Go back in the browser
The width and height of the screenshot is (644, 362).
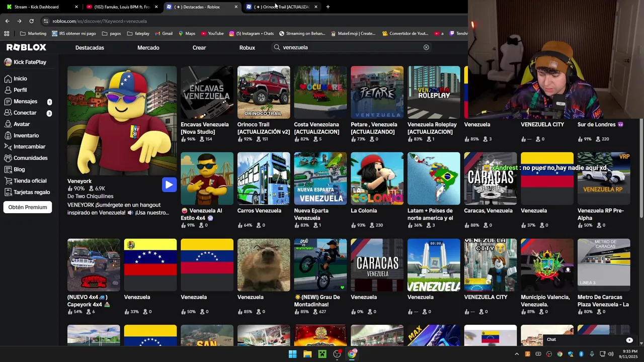click(x=7, y=21)
